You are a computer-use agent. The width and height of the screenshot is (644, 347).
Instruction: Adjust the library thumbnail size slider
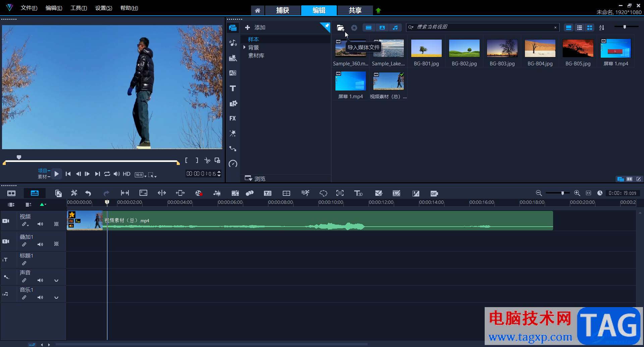625,27
